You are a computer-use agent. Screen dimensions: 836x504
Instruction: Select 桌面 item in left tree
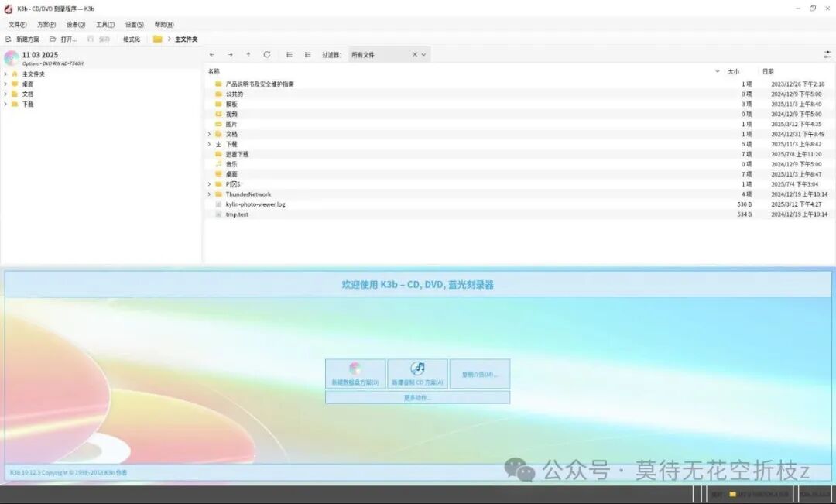click(x=27, y=84)
